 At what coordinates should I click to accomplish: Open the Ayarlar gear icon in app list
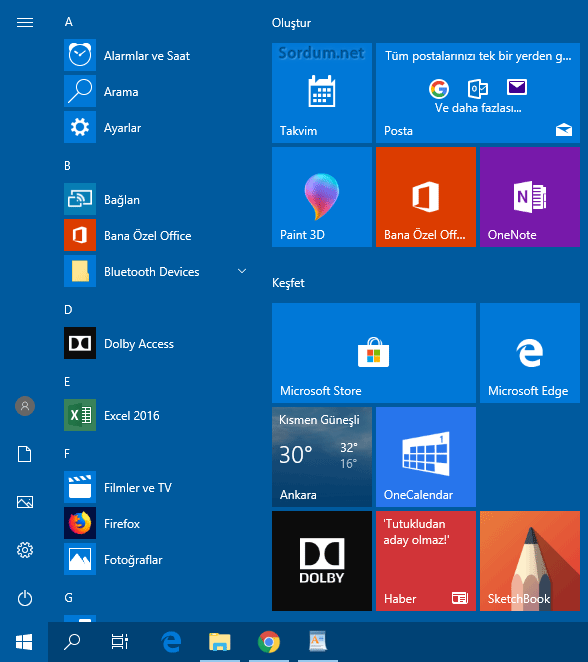(x=80, y=127)
